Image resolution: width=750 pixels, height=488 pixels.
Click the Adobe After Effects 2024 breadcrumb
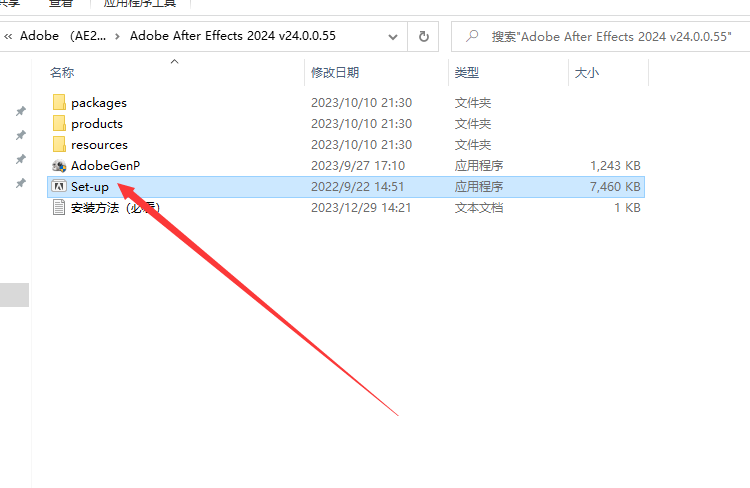tap(232, 36)
